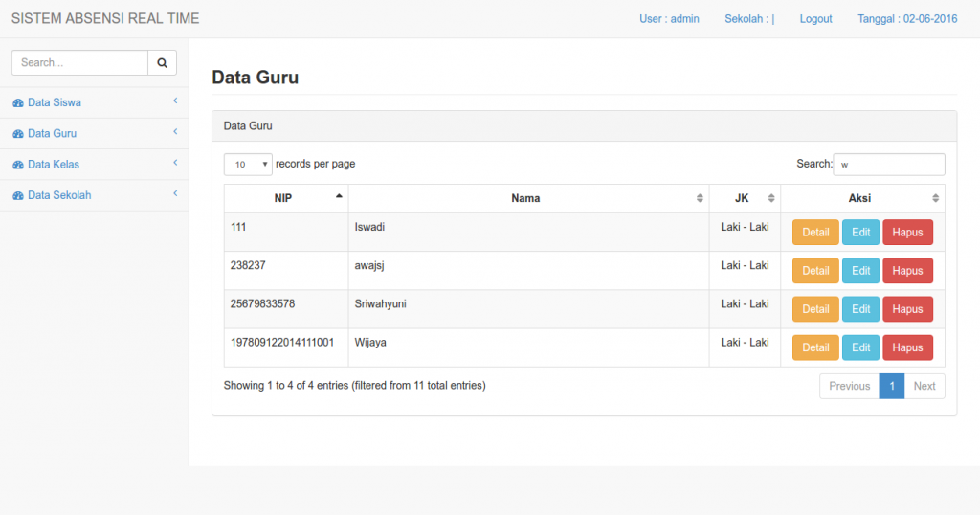The image size is (980, 515).
Task: Expand the Data Sekolah menu chevron
Action: pyautogui.click(x=175, y=194)
